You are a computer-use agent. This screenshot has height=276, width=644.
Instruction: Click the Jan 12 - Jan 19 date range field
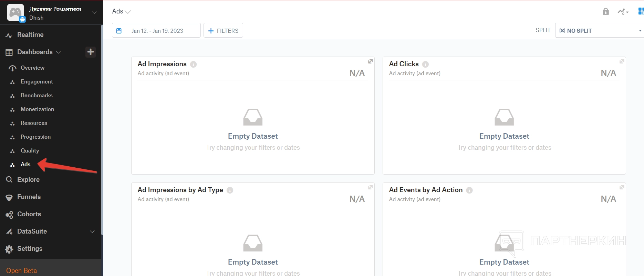[157, 31]
